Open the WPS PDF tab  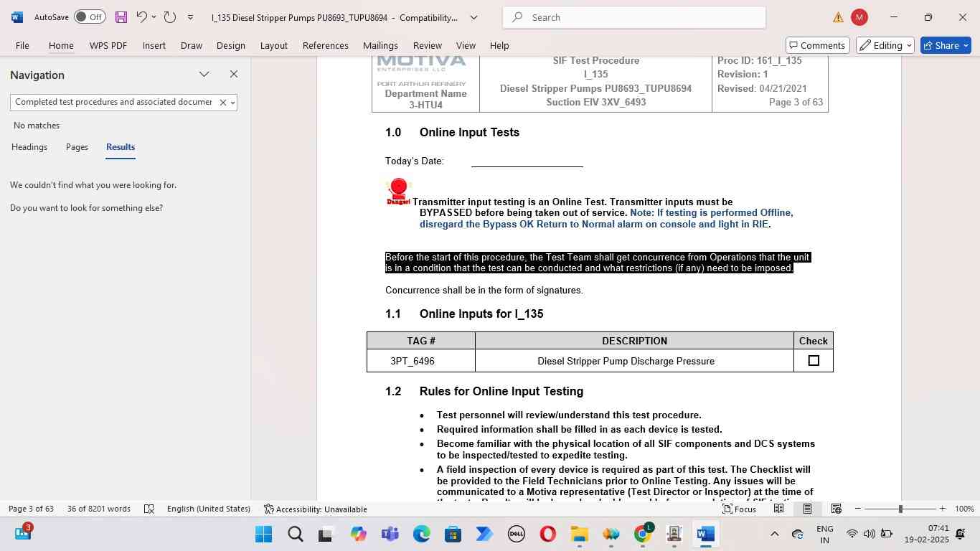pos(108,45)
